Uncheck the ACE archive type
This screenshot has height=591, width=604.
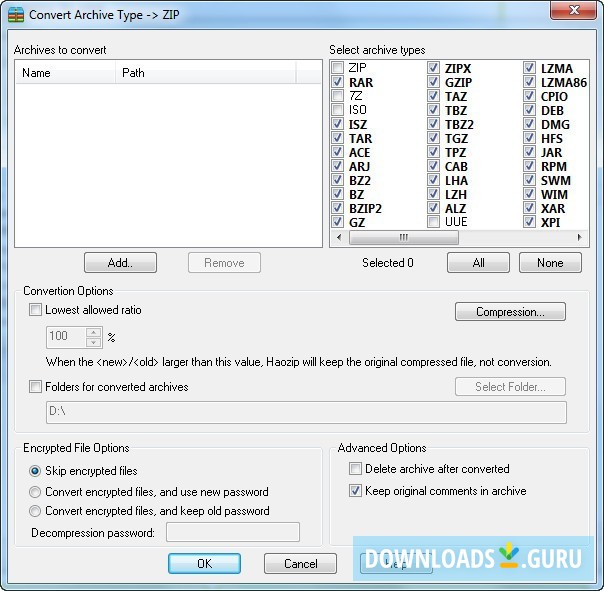point(337,152)
